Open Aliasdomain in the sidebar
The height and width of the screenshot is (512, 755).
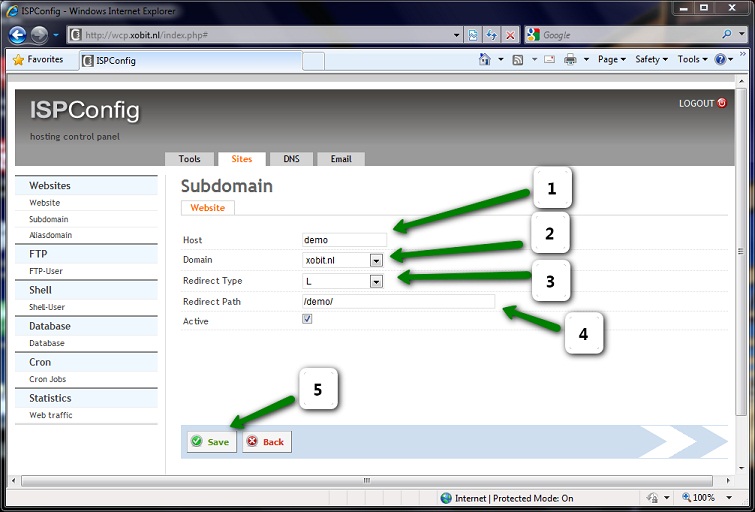[x=50, y=235]
